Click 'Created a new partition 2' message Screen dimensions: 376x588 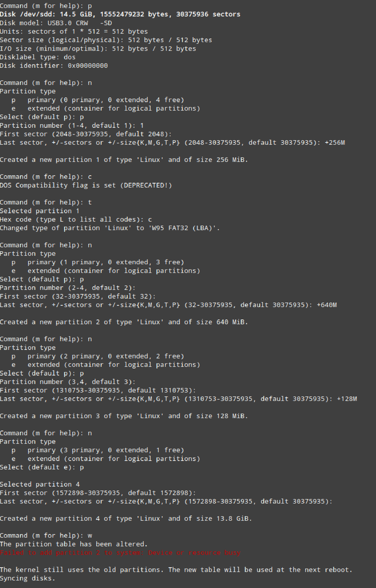(x=124, y=322)
